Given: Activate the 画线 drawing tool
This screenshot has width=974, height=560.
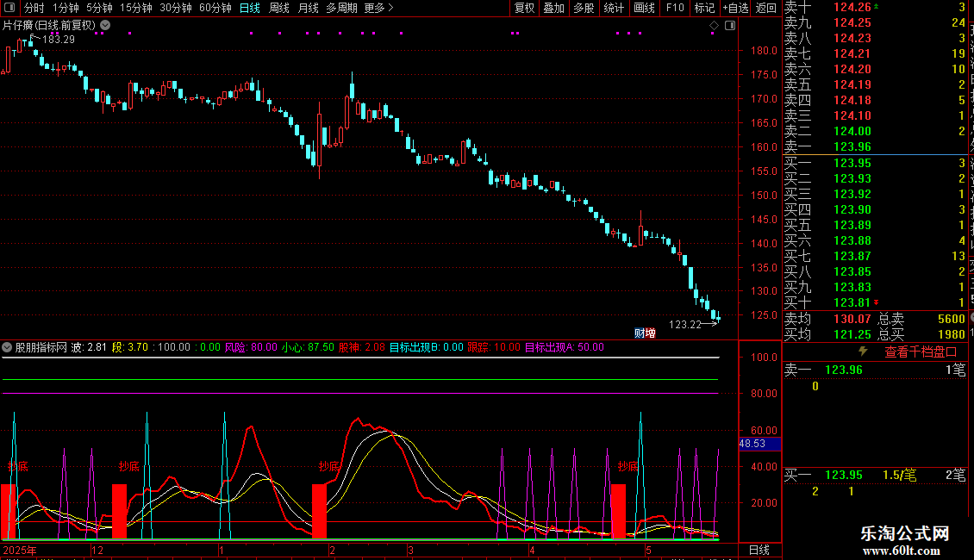Looking at the screenshot, I should click(x=644, y=8).
